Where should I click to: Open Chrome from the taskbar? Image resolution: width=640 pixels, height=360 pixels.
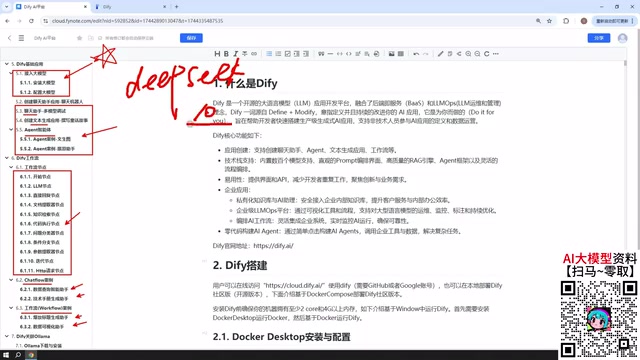[31, 355]
